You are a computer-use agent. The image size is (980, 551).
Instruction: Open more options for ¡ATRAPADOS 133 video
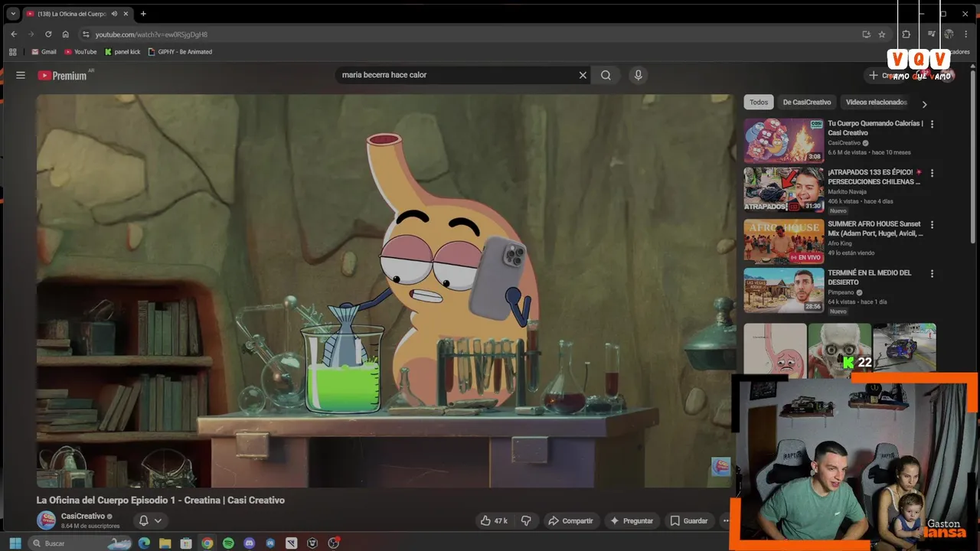tap(932, 174)
